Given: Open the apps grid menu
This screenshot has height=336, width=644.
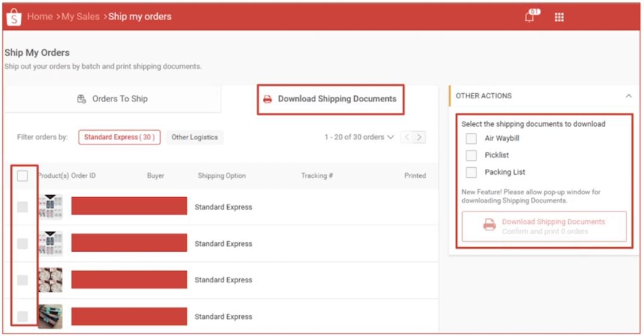Looking at the screenshot, I should click(559, 17).
